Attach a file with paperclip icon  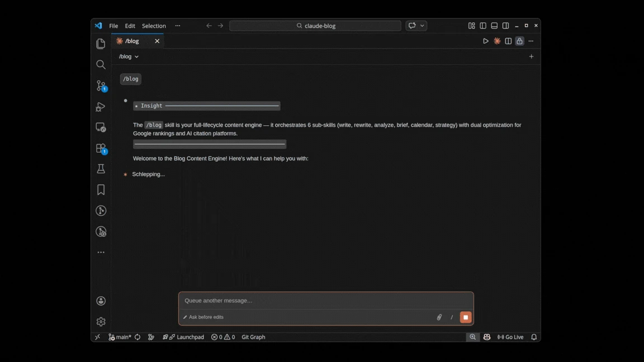click(439, 317)
